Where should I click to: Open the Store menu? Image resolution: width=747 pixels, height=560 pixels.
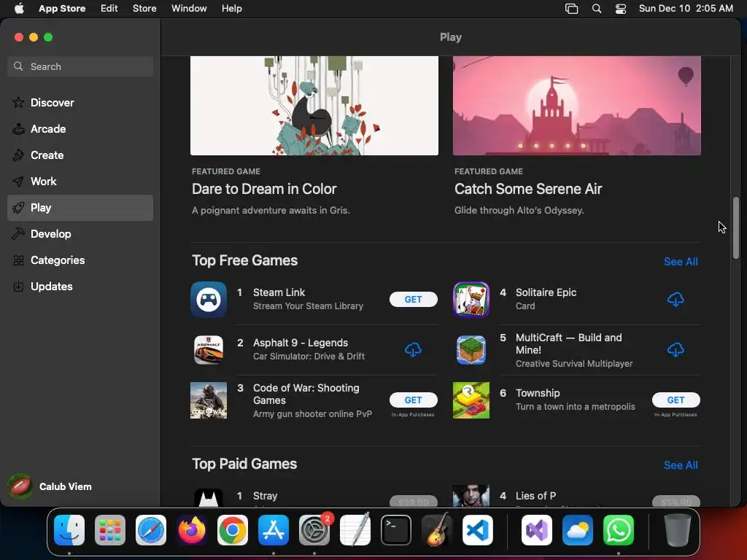(144, 9)
